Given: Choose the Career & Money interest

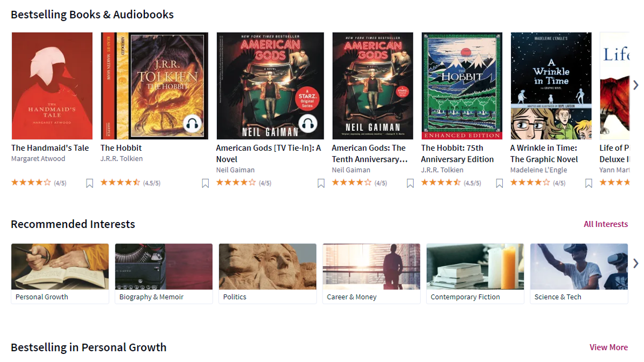Looking at the screenshot, I should pos(371,274).
